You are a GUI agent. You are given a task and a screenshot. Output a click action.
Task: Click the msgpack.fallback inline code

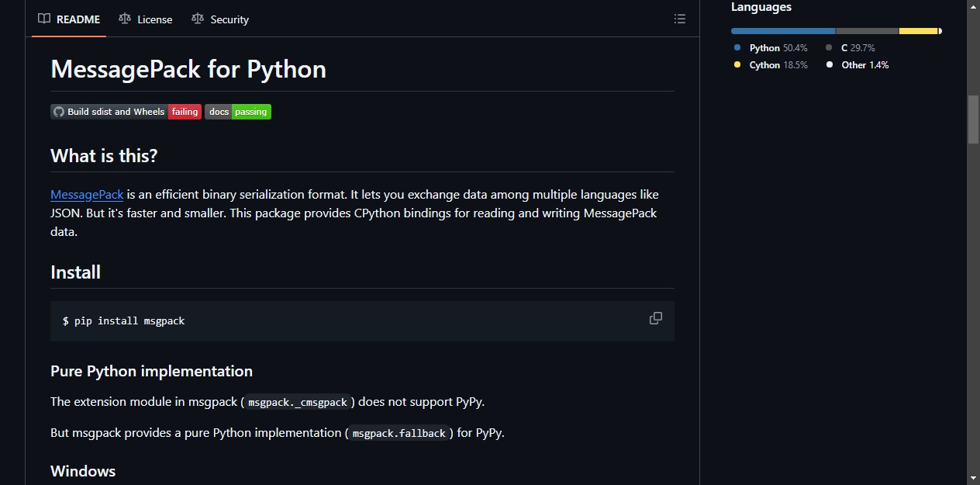(x=399, y=433)
